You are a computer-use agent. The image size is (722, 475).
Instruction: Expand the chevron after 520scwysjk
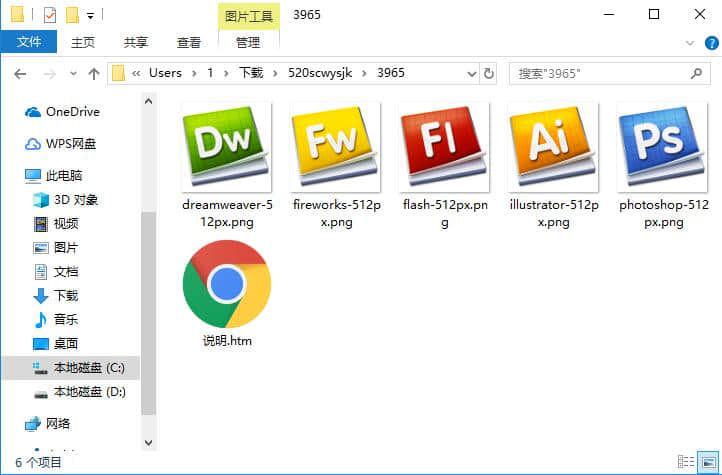pos(364,74)
